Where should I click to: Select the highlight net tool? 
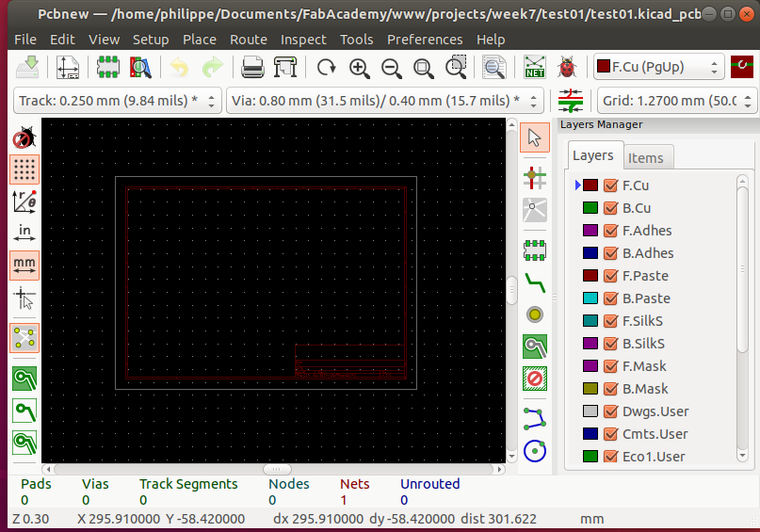point(535,177)
